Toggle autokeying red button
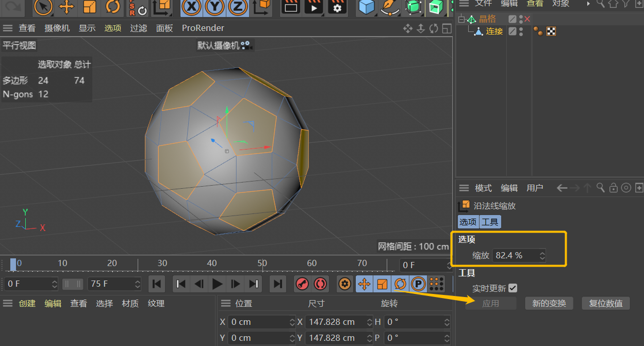This screenshot has height=346, width=644. pyautogui.click(x=320, y=284)
